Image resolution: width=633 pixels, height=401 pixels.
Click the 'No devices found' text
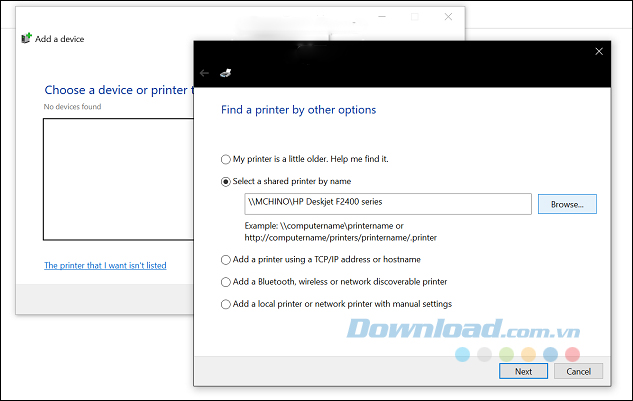(x=72, y=107)
